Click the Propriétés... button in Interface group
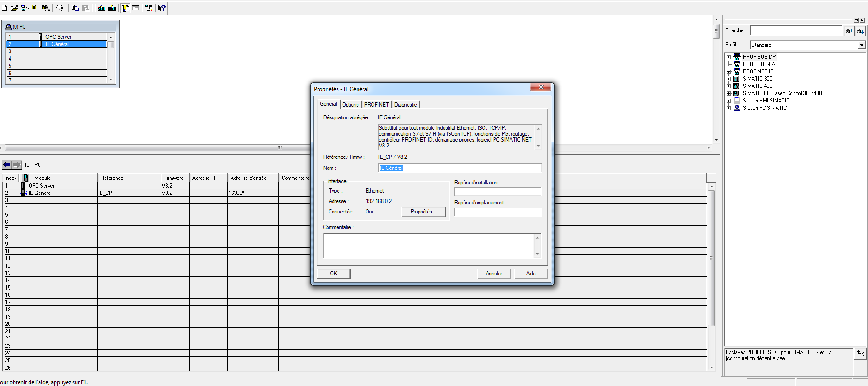Screen dimensions: 868x386 tap(423, 212)
